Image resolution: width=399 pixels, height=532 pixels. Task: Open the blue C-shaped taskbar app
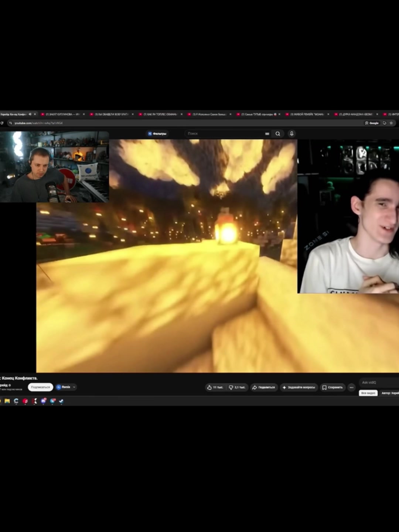click(x=16, y=401)
